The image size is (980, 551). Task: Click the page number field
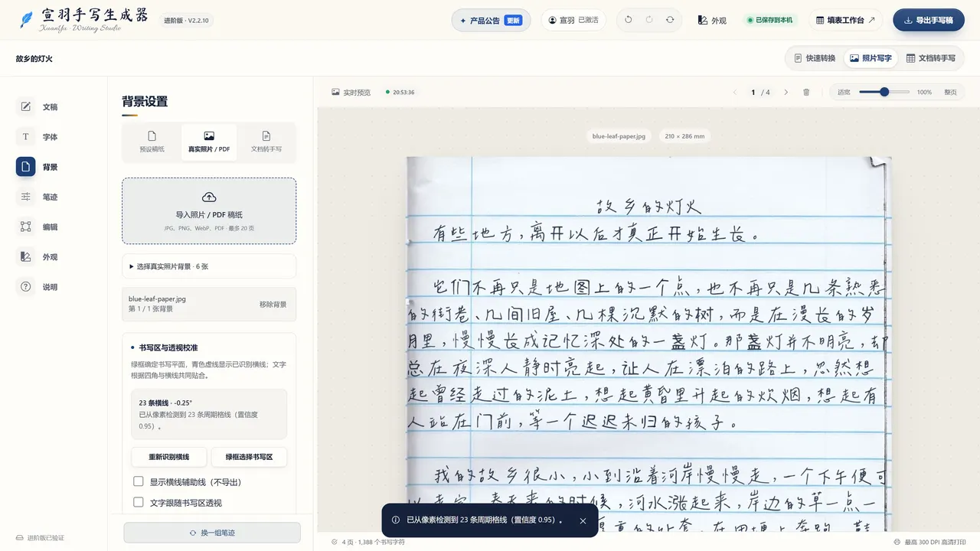pyautogui.click(x=753, y=92)
